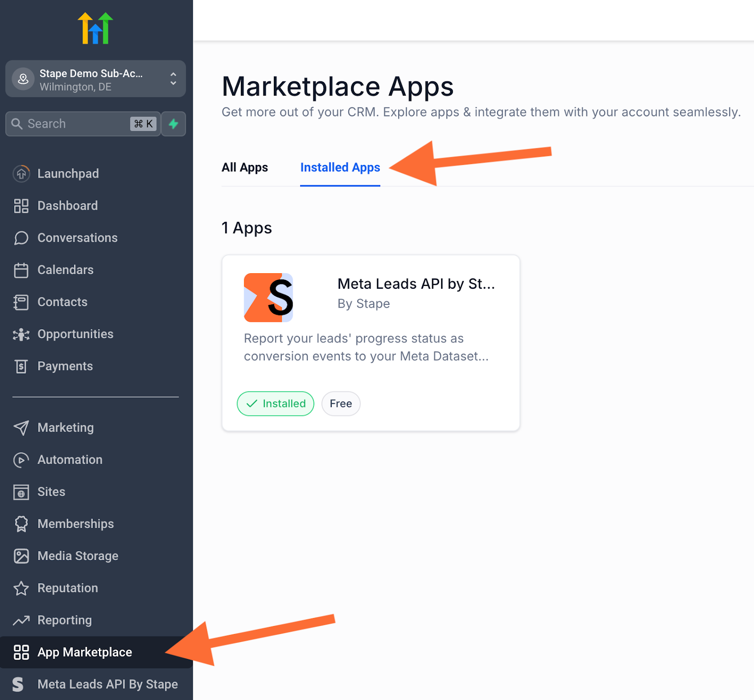This screenshot has width=754, height=700.
Task: Click the Wilmington, DE location text
Action: point(75,87)
